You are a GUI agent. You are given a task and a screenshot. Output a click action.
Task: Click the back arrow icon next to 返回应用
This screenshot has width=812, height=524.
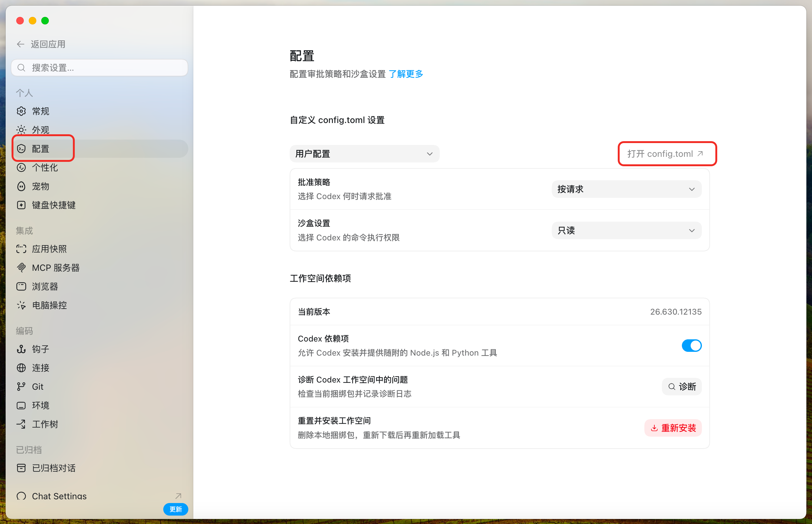[x=21, y=44]
